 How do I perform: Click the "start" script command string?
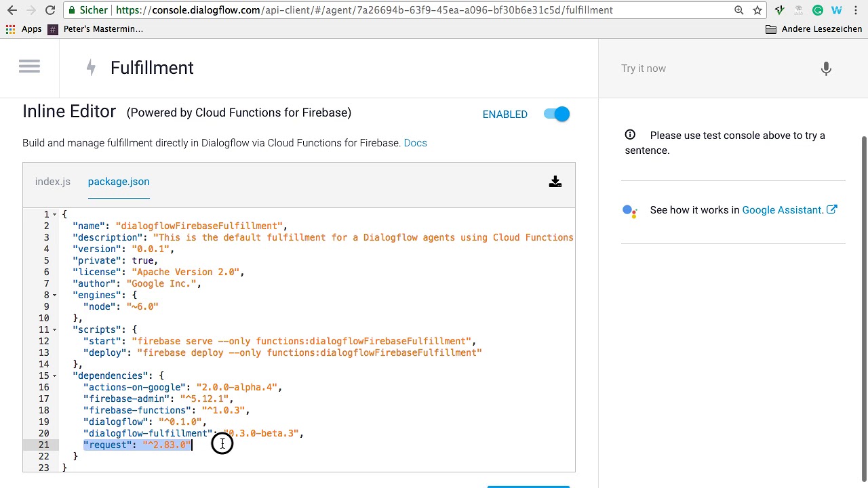pyautogui.click(x=301, y=341)
